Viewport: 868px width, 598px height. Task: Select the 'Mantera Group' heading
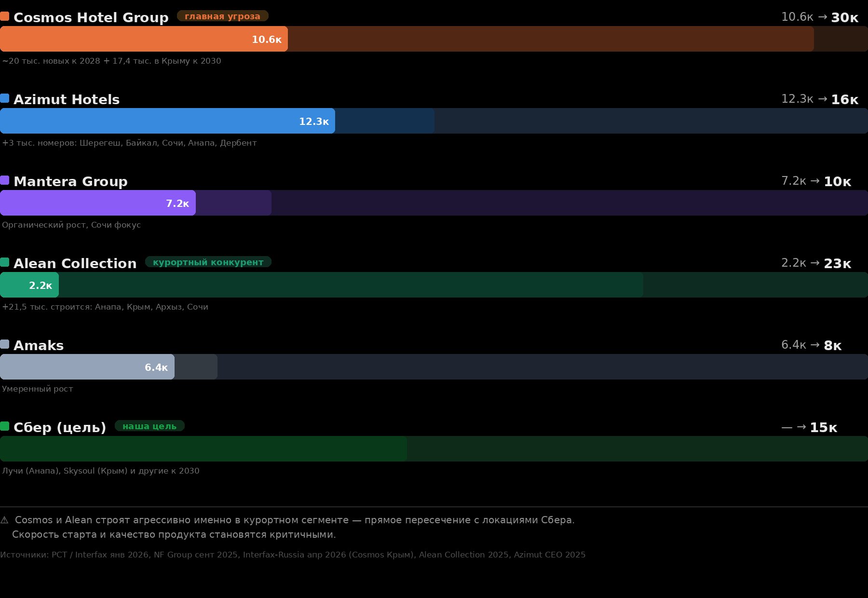tap(70, 181)
